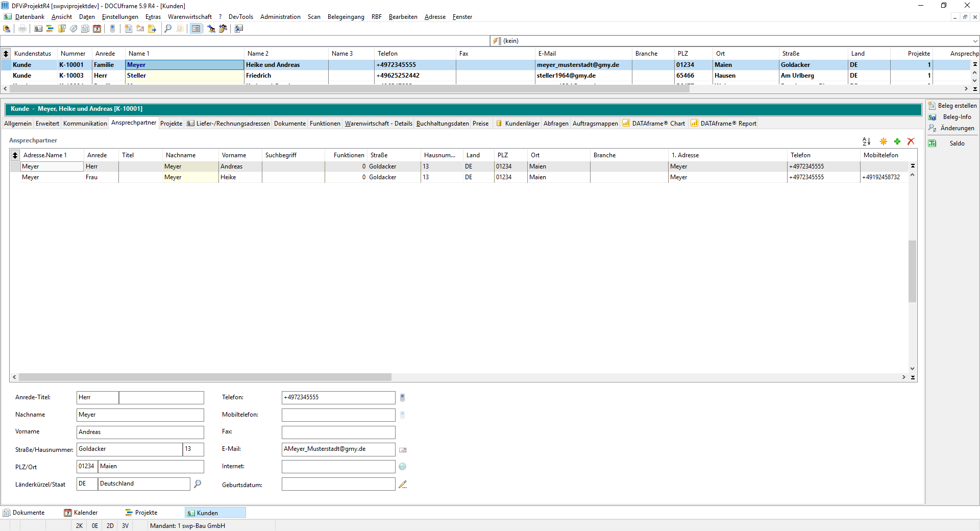Switch to the Buchhaltungsdaten tab
Viewport: 980px width, 531px height.
click(x=443, y=124)
